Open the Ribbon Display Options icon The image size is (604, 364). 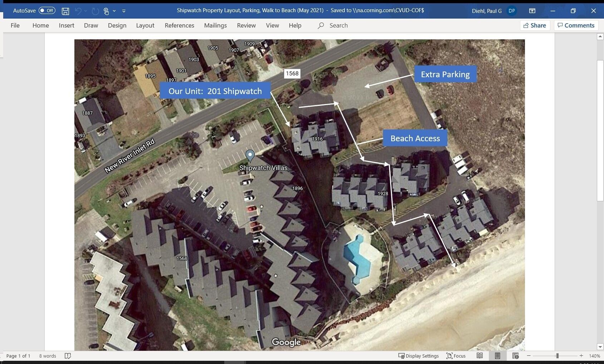point(532,11)
